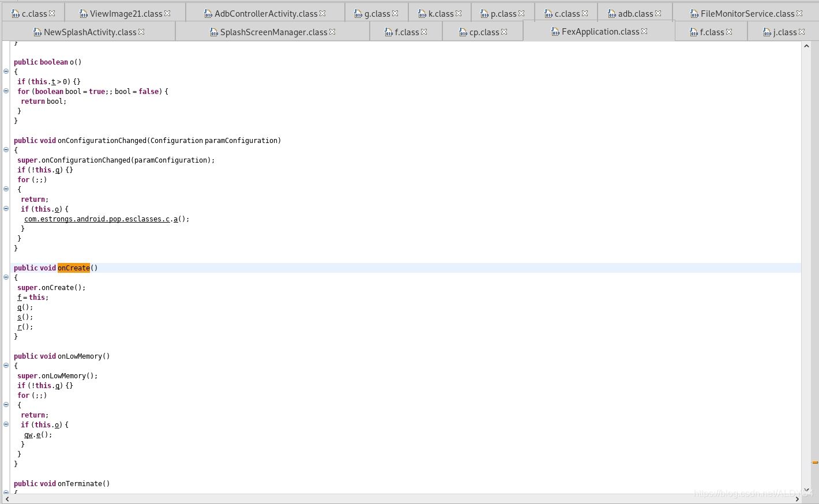This screenshot has height=504, width=819.
Task: Switch to the SplashScreenManager.class tab
Action: (x=273, y=32)
